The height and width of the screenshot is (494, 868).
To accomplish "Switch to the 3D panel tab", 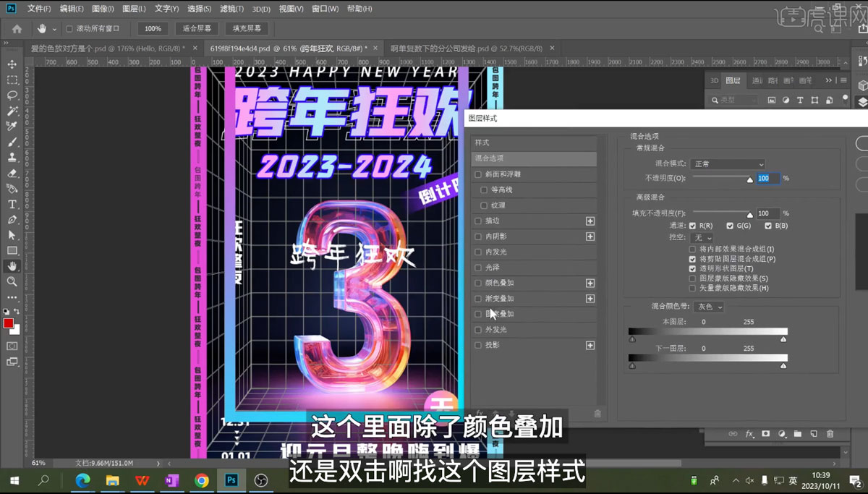I will (x=713, y=80).
